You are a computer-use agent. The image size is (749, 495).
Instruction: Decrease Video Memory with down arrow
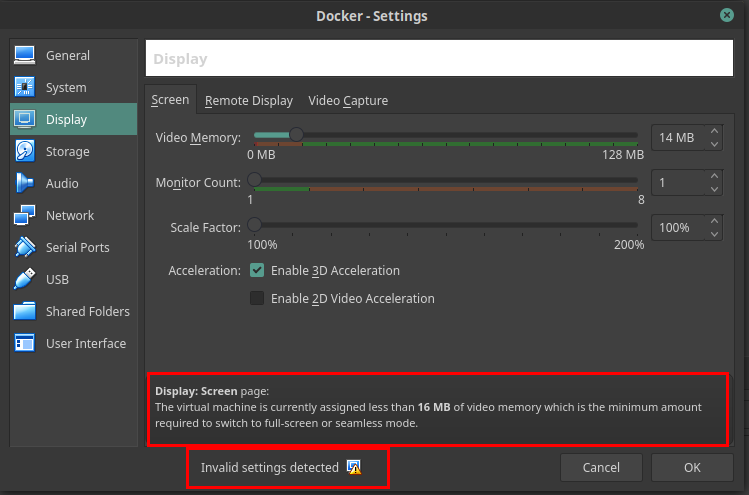point(714,144)
